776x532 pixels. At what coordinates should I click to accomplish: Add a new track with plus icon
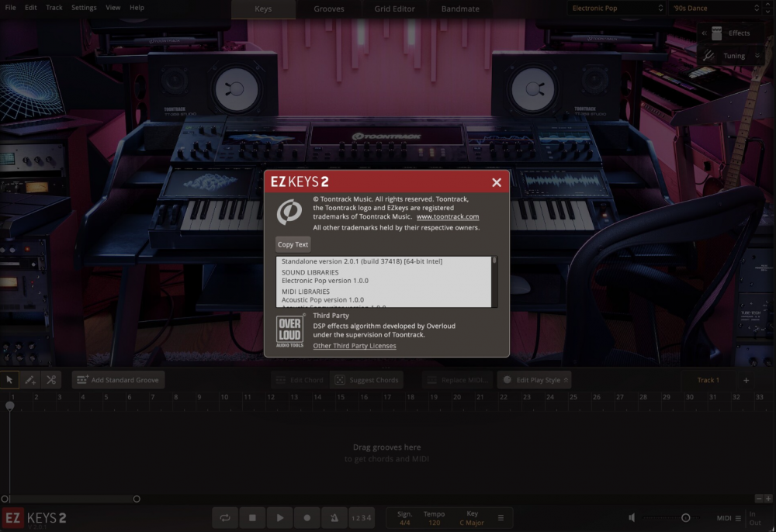pos(746,380)
